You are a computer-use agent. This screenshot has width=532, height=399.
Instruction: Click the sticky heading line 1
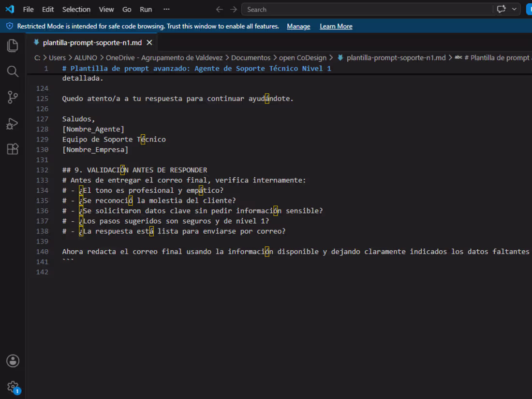point(196,69)
